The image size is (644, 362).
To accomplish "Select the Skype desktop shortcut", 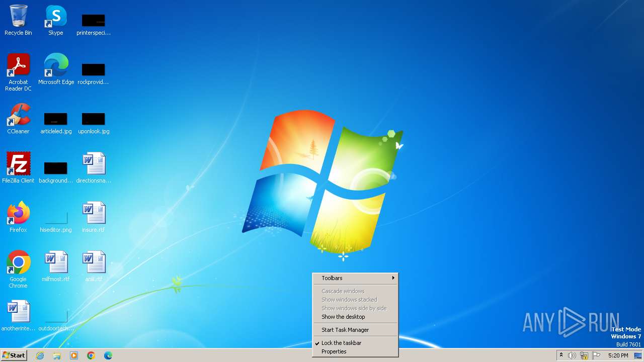I will (x=56, y=20).
